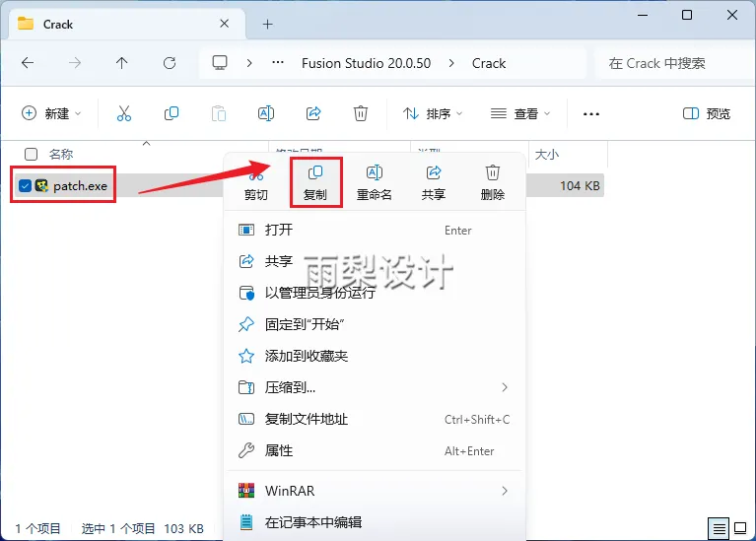Click the Copy icon in the toolbar

172,113
